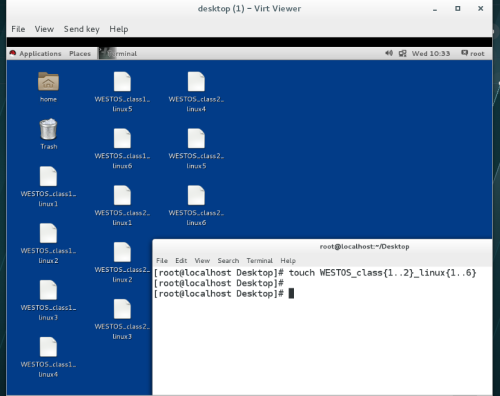The height and width of the screenshot is (396, 500).
Task: Open the terminal window File menu
Action: tap(162, 260)
